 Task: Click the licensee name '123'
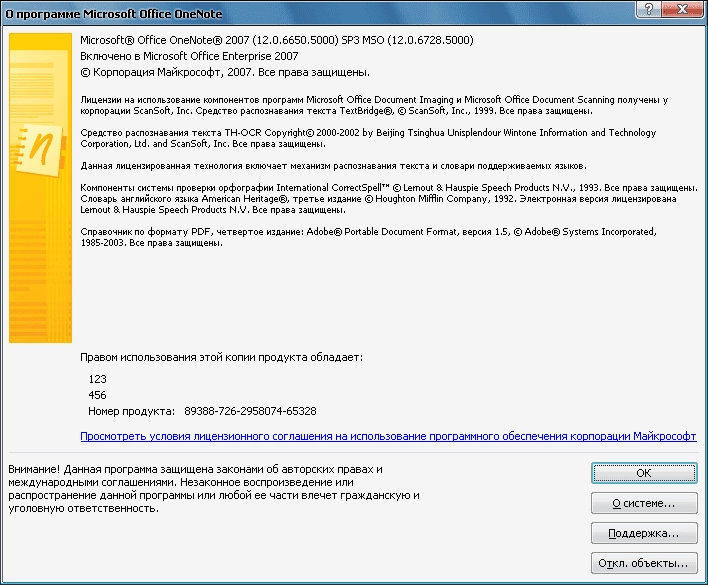click(x=98, y=379)
